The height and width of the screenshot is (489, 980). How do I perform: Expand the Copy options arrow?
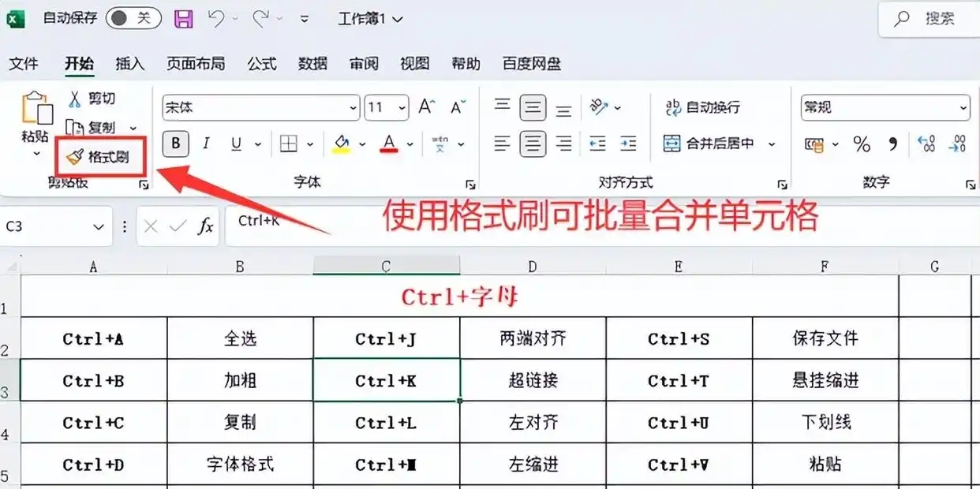pos(133,128)
